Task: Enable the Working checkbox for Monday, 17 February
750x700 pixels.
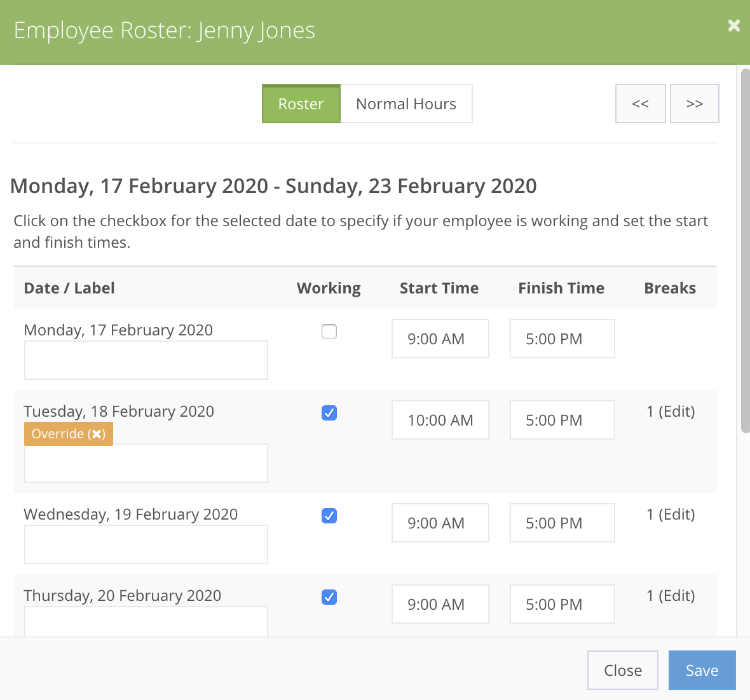Action: coord(329,332)
